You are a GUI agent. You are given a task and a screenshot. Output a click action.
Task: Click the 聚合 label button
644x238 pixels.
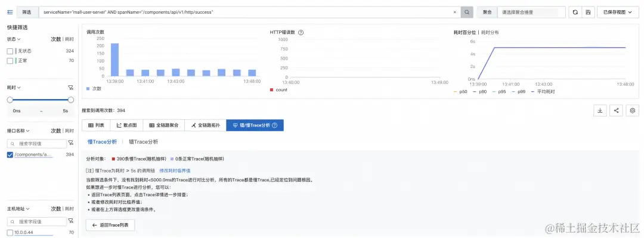pyautogui.click(x=487, y=13)
